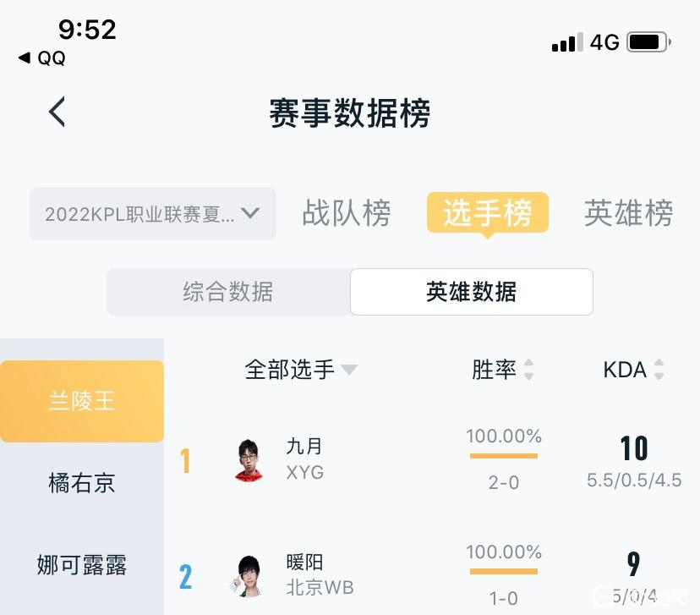Image resolution: width=700 pixels, height=615 pixels.
Task: Open 九月 player avatar
Action: tap(249, 460)
